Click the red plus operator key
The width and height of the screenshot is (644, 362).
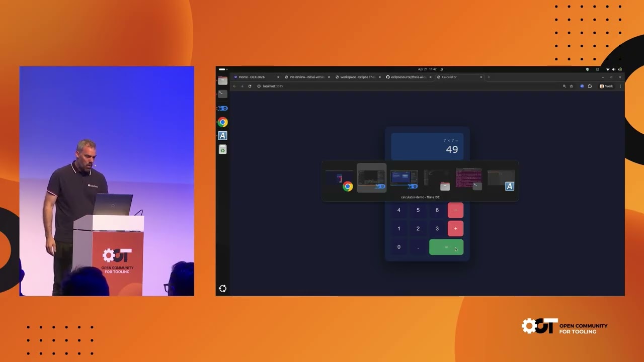pos(455,228)
